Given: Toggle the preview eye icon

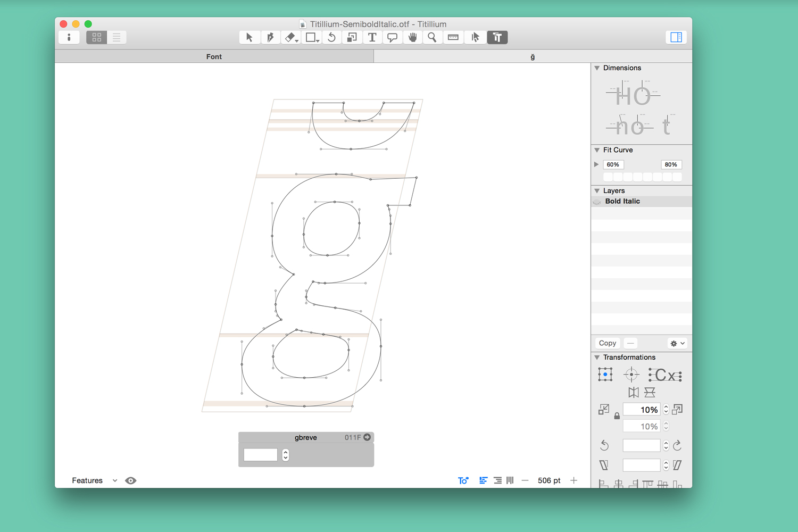Looking at the screenshot, I should 130,480.
